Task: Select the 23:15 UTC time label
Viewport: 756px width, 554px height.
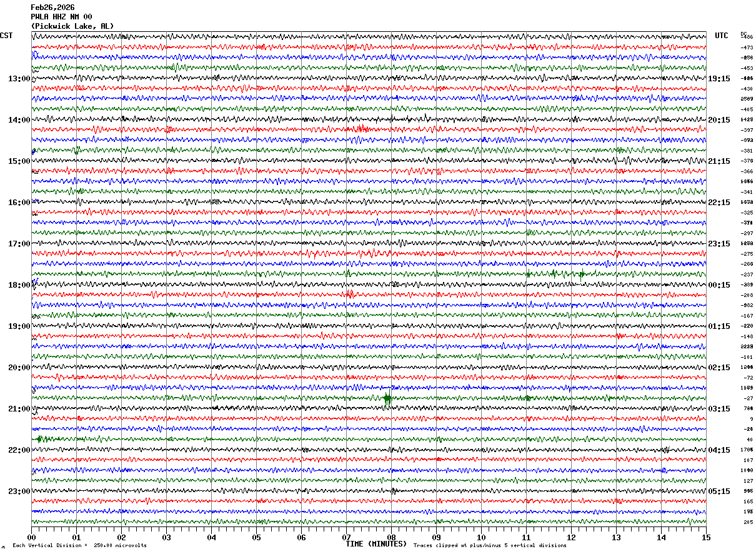Action: click(x=719, y=244)
